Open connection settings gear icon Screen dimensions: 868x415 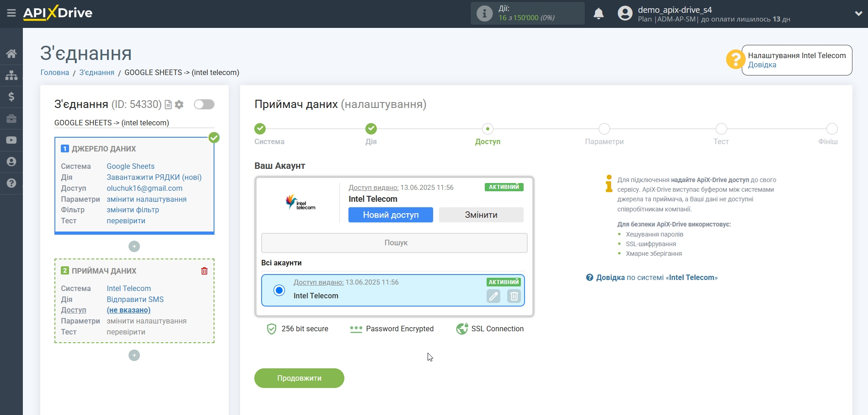[x=179, y=105]
